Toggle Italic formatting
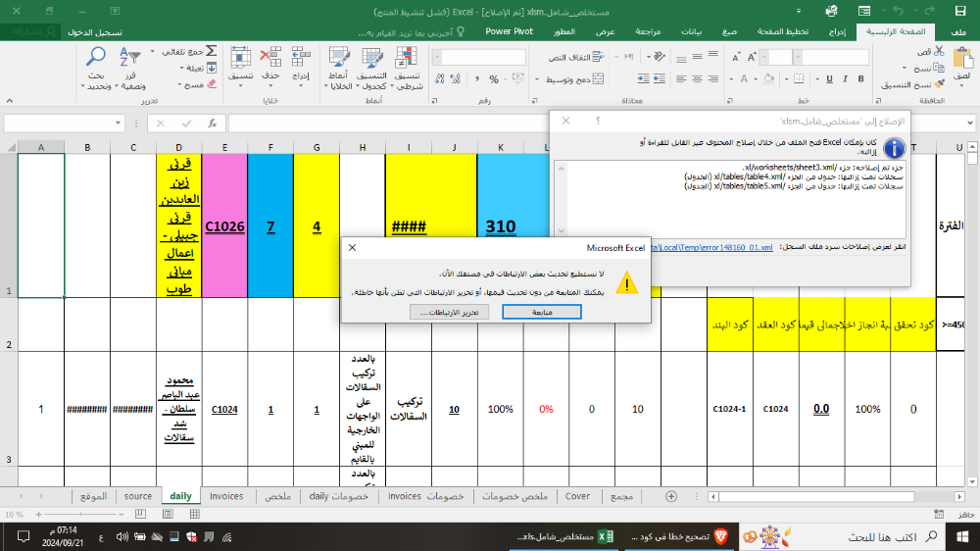 pos(845,78)
